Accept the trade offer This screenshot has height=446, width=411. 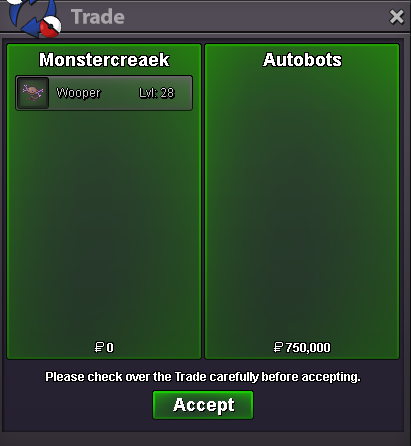point(203,405)
